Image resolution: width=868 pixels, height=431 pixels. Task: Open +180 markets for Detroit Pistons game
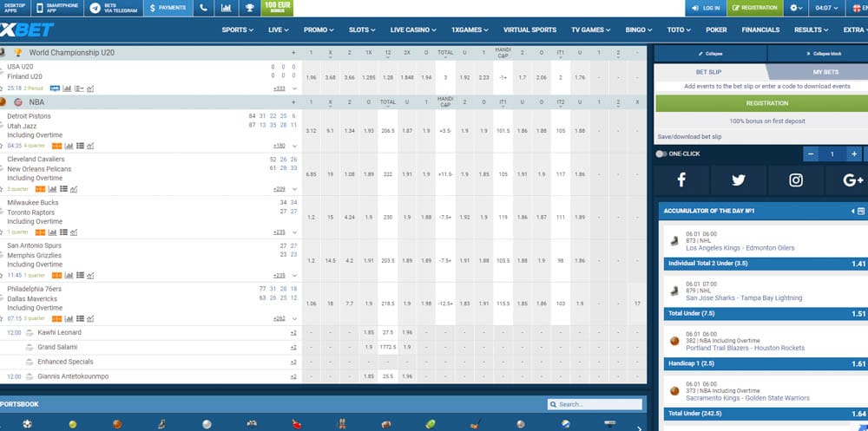[279, 146]
